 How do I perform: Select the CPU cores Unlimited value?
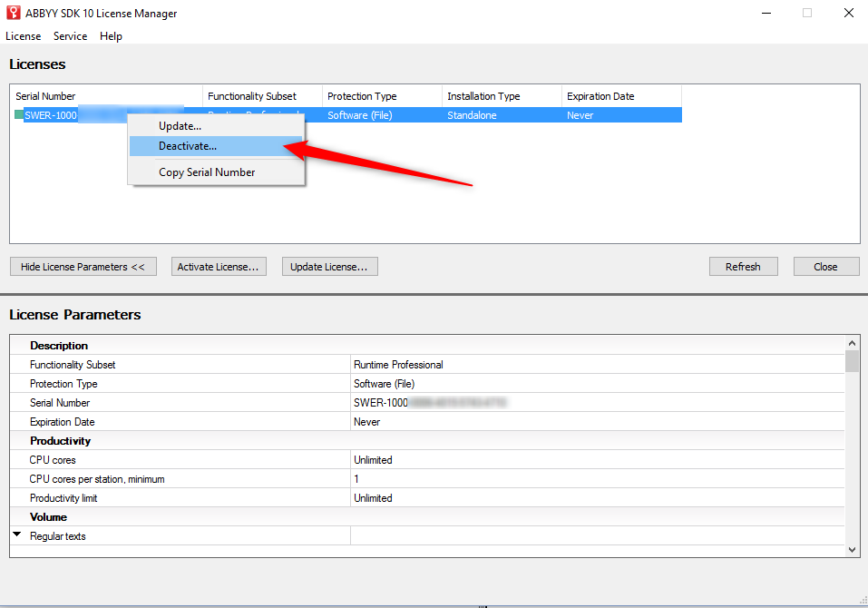pos(373,460)
